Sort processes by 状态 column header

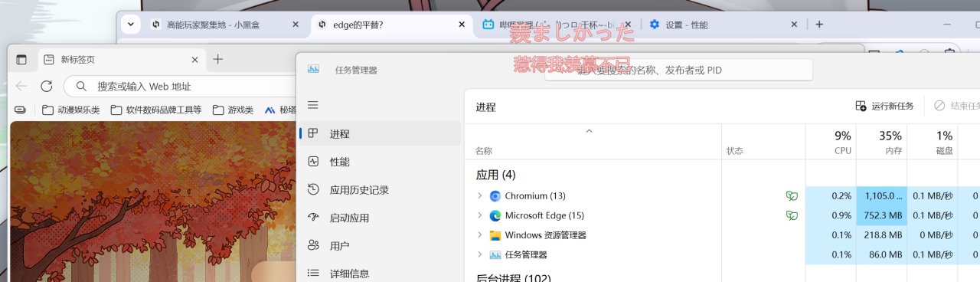click(763, 142)
